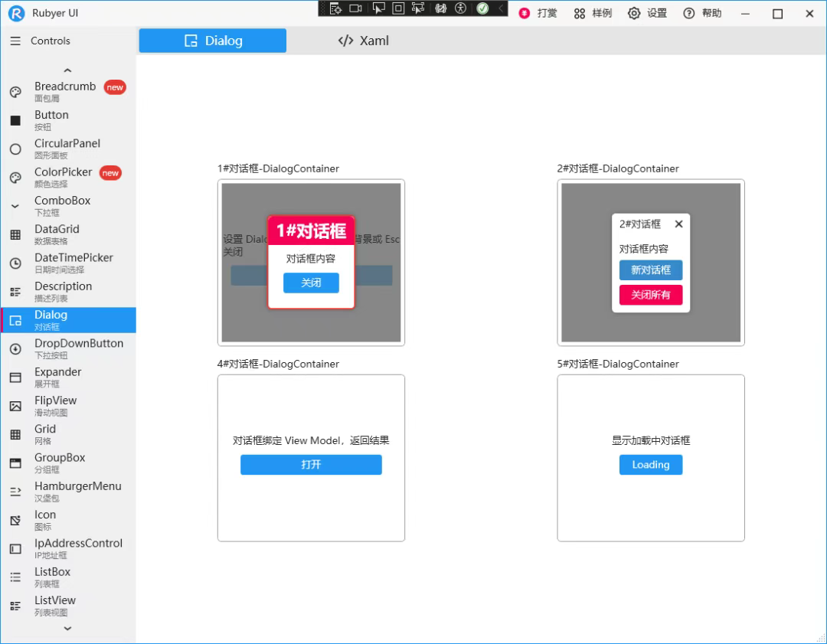
Task: Click the IpAddressControl box icon
Action: (15, 549)
